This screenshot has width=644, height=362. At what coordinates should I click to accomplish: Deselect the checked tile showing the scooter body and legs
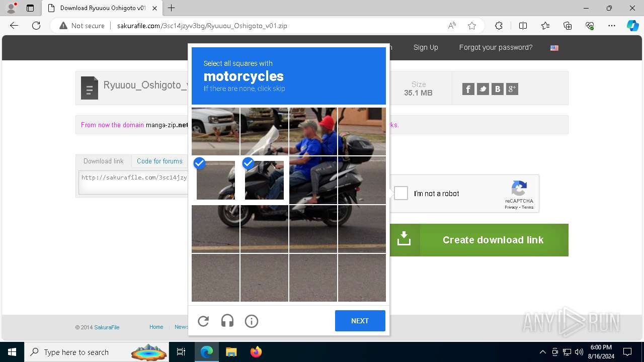tap(264, 180)
